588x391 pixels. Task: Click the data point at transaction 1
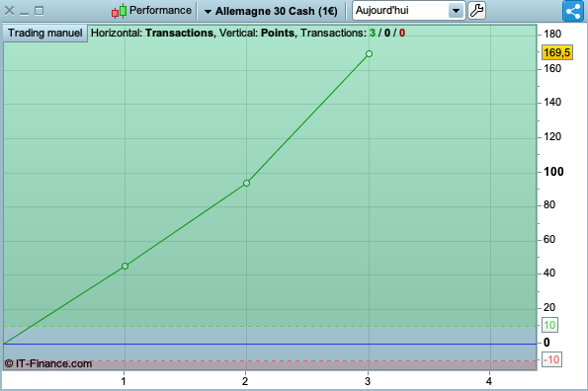click(x=125, y=266)
